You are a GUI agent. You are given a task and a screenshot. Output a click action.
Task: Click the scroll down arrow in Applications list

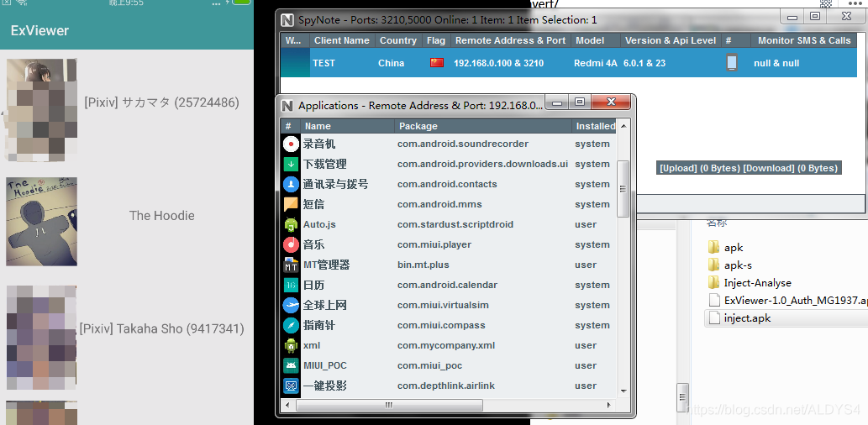coord(623,390)
